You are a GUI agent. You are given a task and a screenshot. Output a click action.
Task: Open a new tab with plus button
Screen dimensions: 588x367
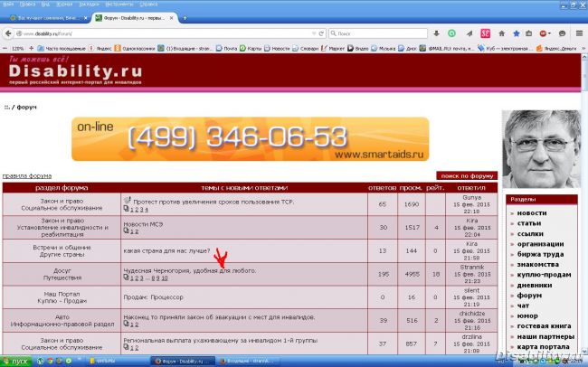click(185, 17)
